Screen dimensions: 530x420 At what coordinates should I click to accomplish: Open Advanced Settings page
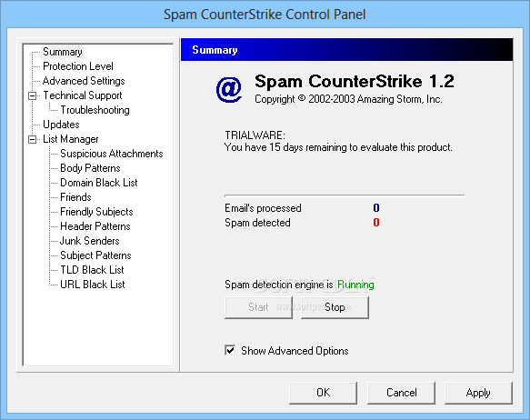[x=84, y=81]
